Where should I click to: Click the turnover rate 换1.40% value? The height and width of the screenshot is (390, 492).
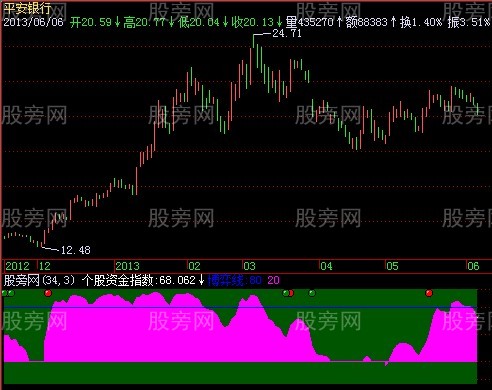tap(421, 22)
